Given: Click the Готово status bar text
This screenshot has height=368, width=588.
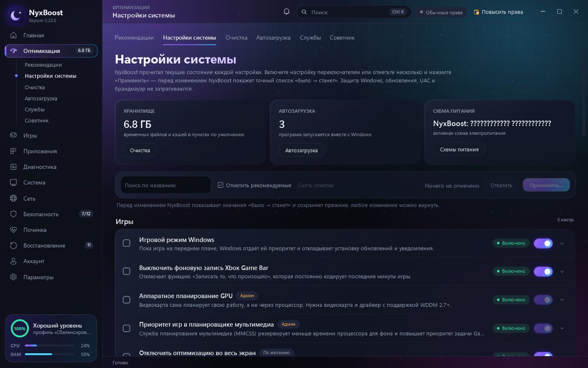Looking at the screenshot, I should point(120,362).
